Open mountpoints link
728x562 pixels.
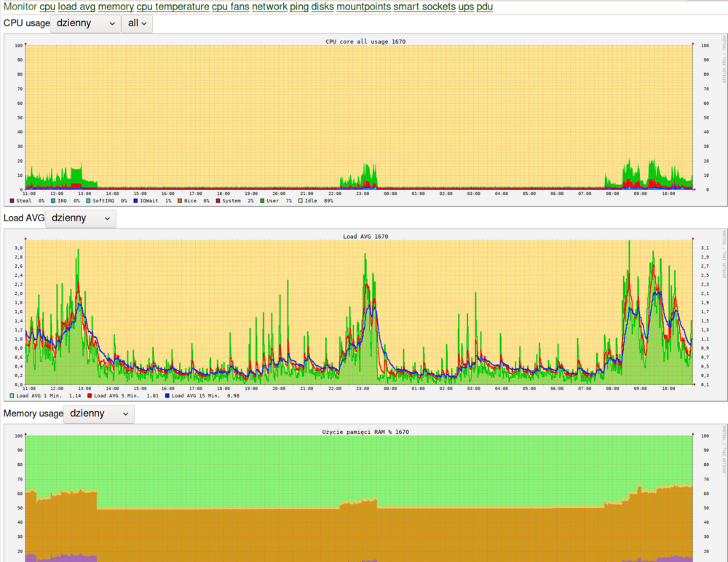(363, 7)
